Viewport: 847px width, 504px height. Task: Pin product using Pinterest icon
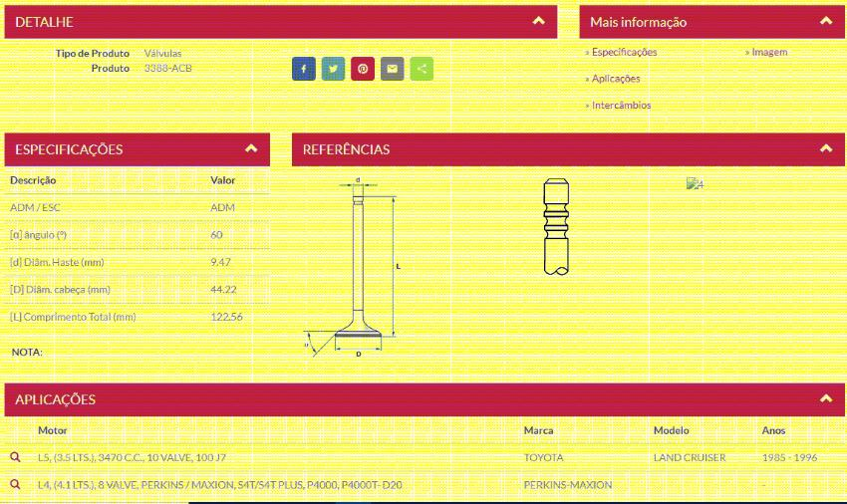point(363,69)
